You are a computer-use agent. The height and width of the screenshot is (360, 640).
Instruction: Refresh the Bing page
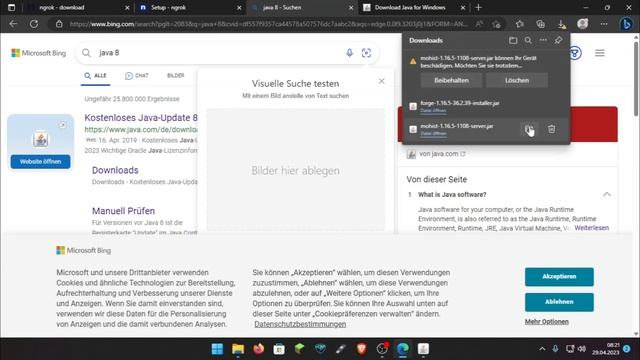pyautogui.click(x=34, y=24)
